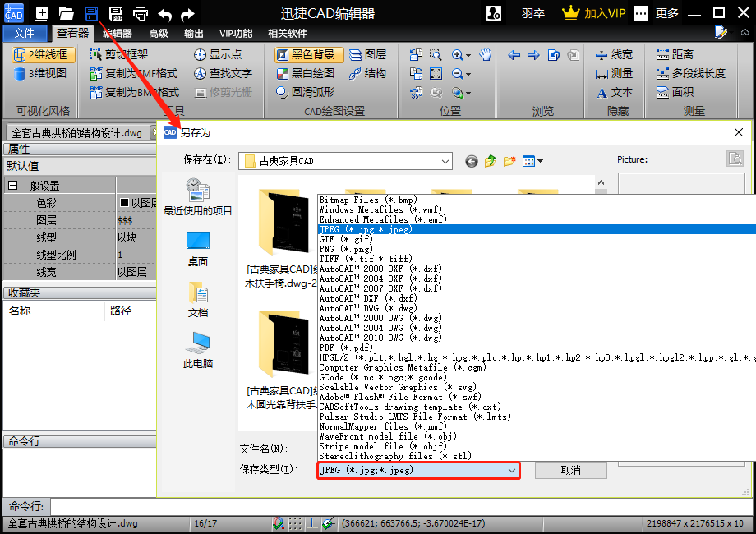
Task: Collapse the 一般设置 property group
Action: 13,186
